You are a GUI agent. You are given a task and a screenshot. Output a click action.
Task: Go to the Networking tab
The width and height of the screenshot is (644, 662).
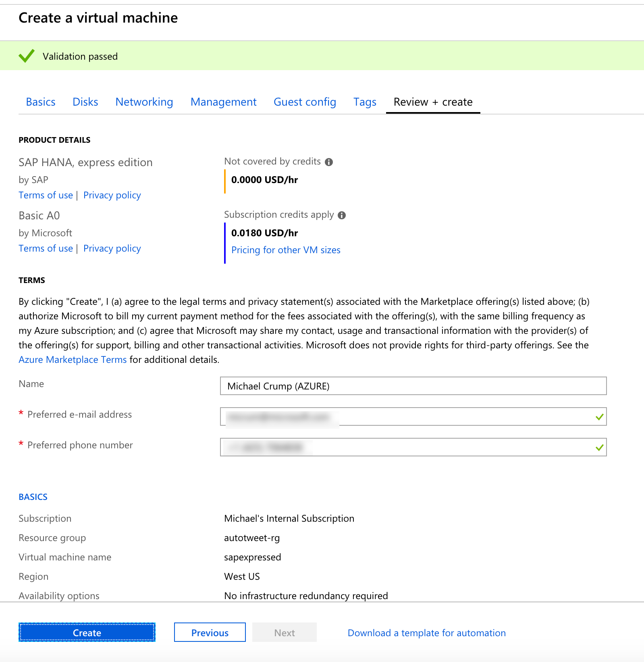coord(144,102)
